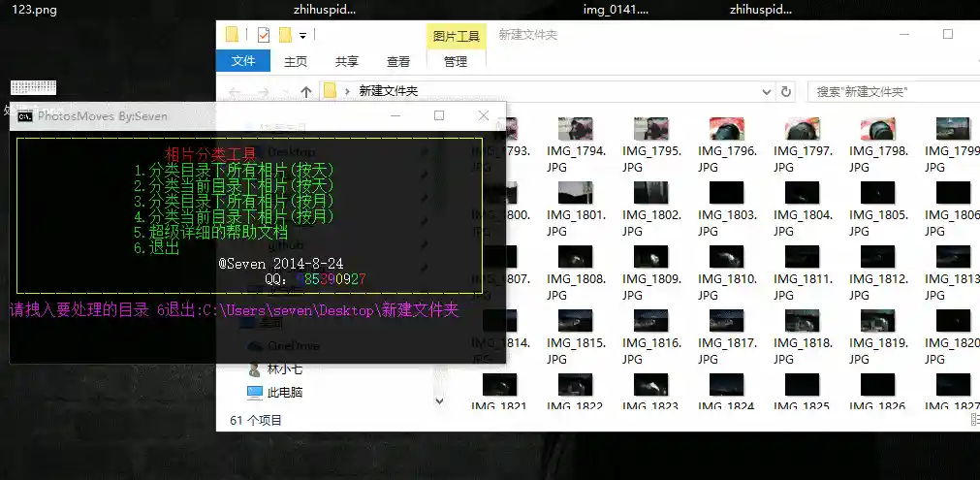Click the folder system icon in Explorer title bar
The width and height of the screenshot is (980, 480).
(232, 35)
